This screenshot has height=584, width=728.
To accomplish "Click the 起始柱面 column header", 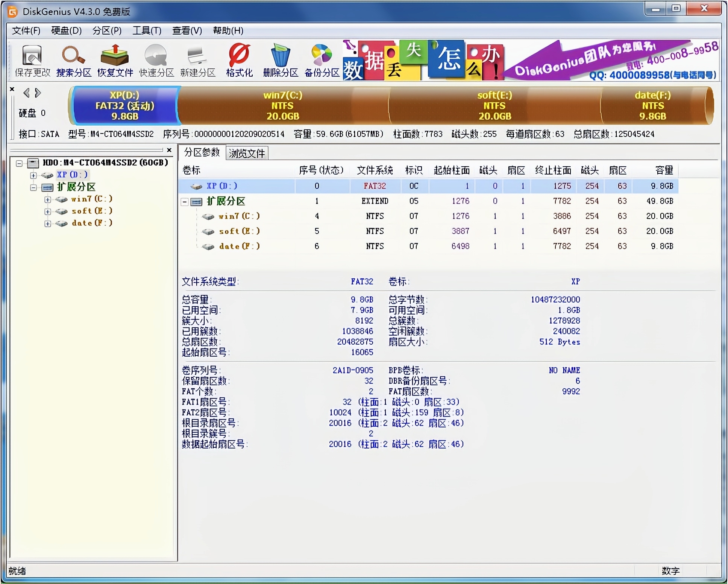I will (452, 170).
